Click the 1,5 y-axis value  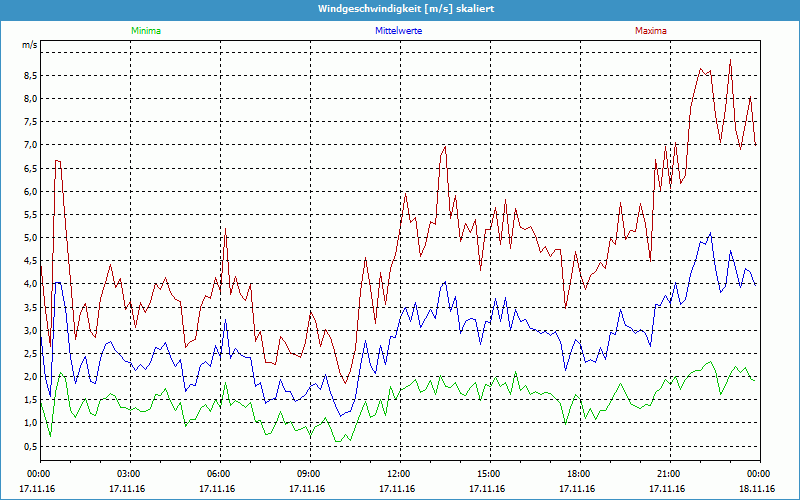[30, 400]
